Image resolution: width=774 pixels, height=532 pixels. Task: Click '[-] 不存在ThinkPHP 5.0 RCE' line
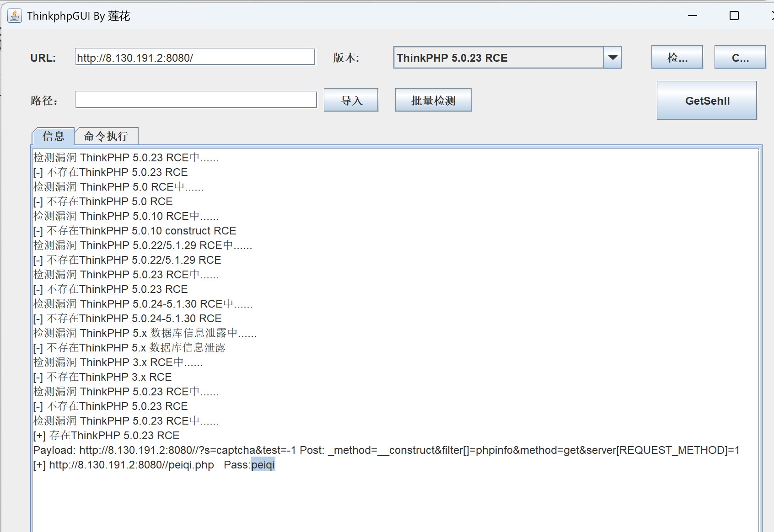[x=103, y=202]
